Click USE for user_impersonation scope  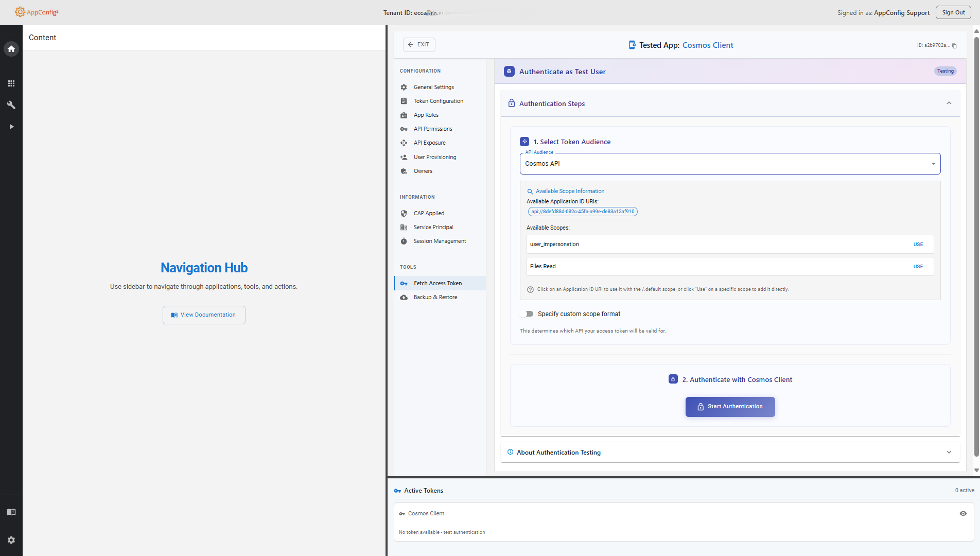click(918, 245)
